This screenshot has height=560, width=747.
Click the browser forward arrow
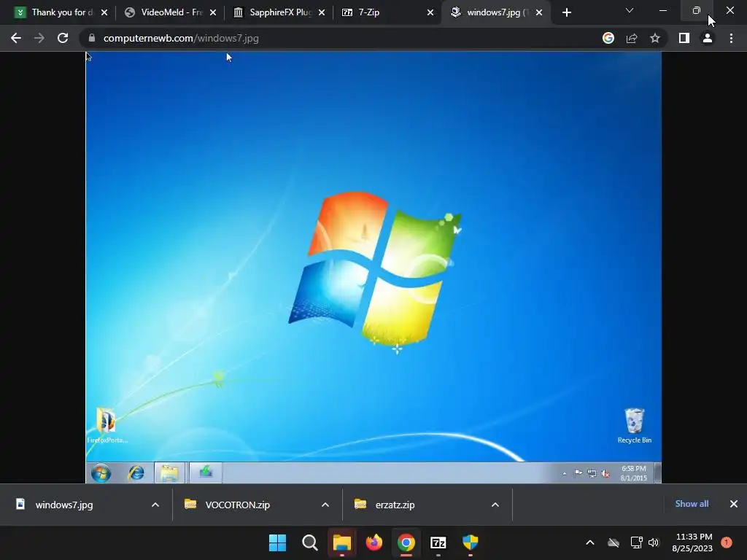pos(39,38)
